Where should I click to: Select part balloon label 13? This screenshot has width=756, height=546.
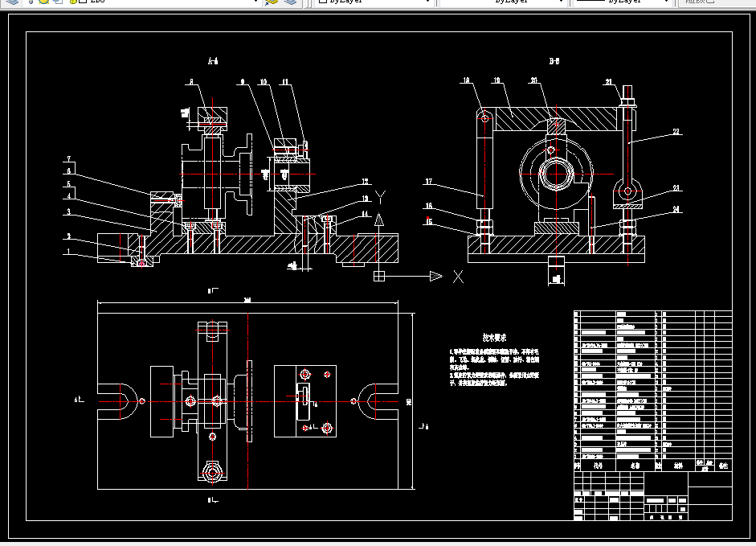pyautogui.click(x=365, y=199)
